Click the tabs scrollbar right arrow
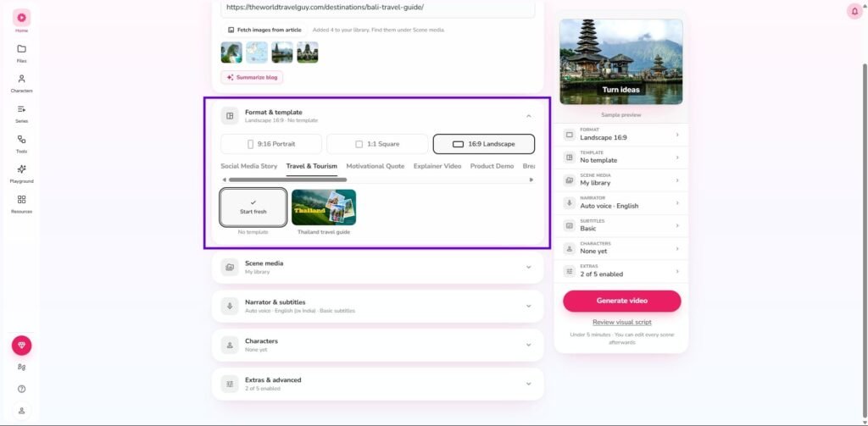868x426 pixels. [x=531, y=180]
